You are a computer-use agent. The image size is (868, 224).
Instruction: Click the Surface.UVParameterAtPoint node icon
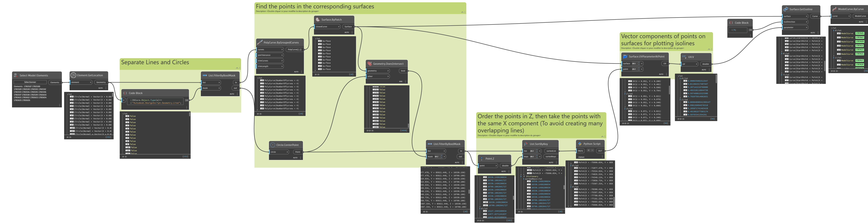coord(625,56)
